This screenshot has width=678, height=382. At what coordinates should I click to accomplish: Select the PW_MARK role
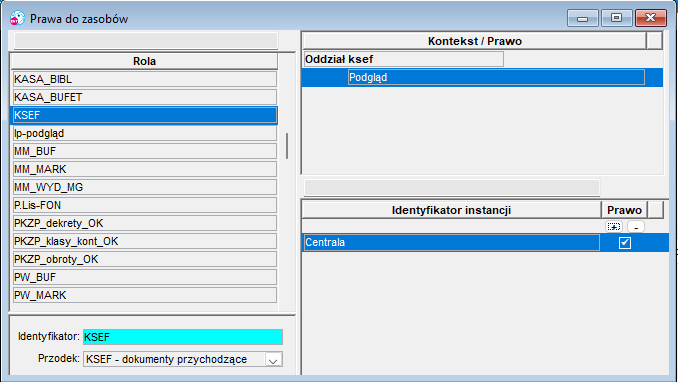[x=145, y=295]
